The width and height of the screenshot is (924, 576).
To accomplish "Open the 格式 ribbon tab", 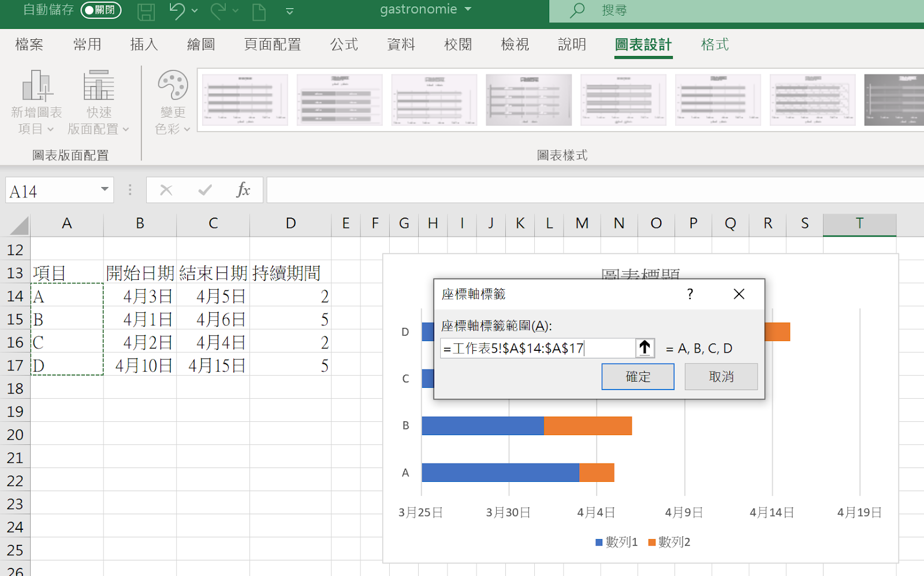I will [x=714, y=44].
